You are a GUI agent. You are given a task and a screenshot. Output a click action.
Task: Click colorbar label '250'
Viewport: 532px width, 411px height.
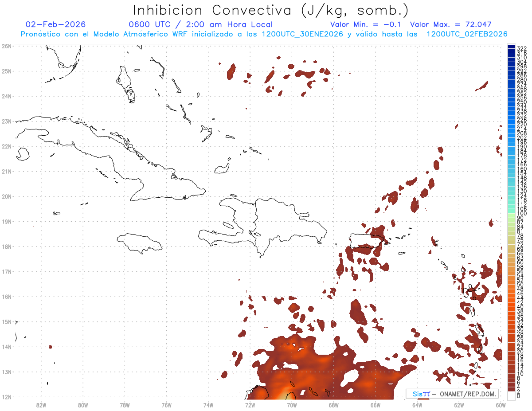(x=522, y=102)
